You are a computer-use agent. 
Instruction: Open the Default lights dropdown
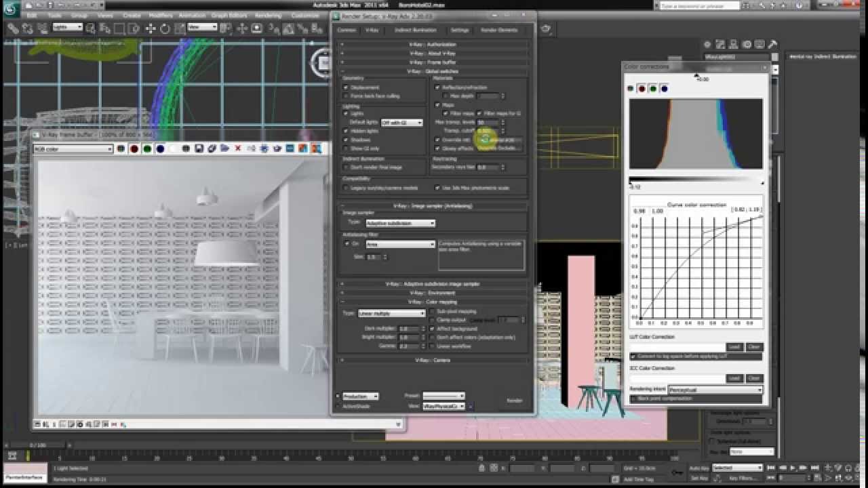point(401,123)
